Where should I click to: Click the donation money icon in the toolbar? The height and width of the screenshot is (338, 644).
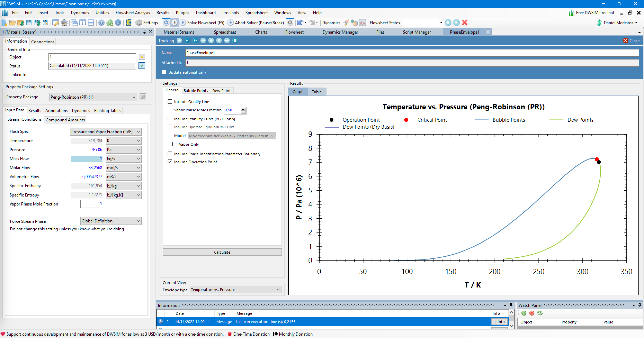(x=110, y=22)
